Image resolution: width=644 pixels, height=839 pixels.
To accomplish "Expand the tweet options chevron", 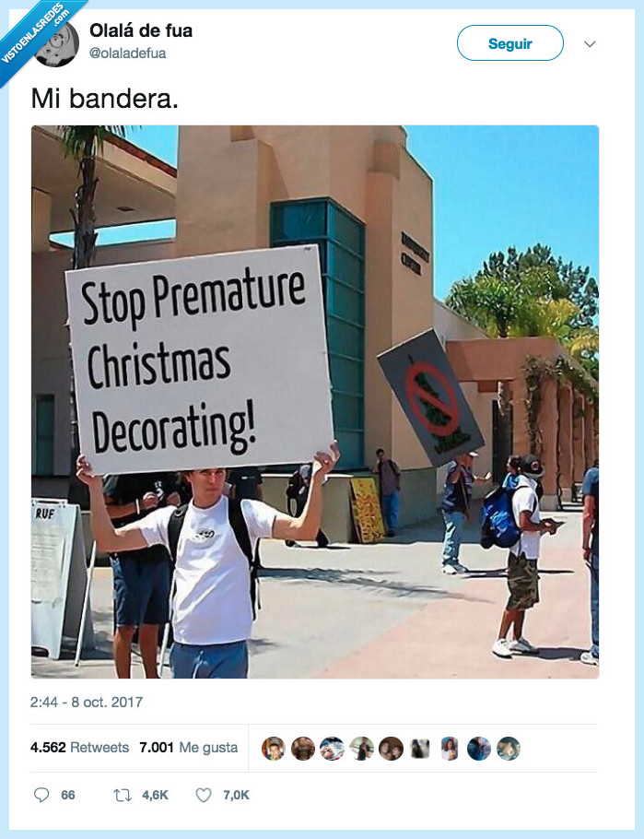I will [590, 44].
